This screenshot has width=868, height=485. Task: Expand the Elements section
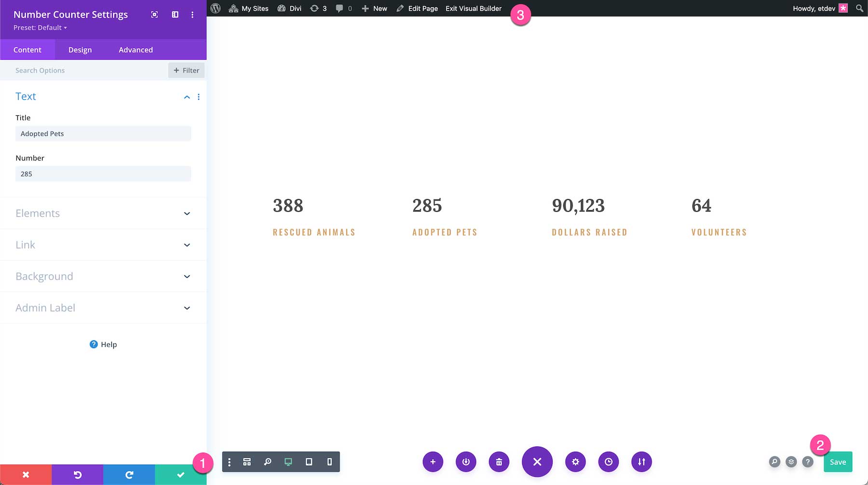pos(103,213)
